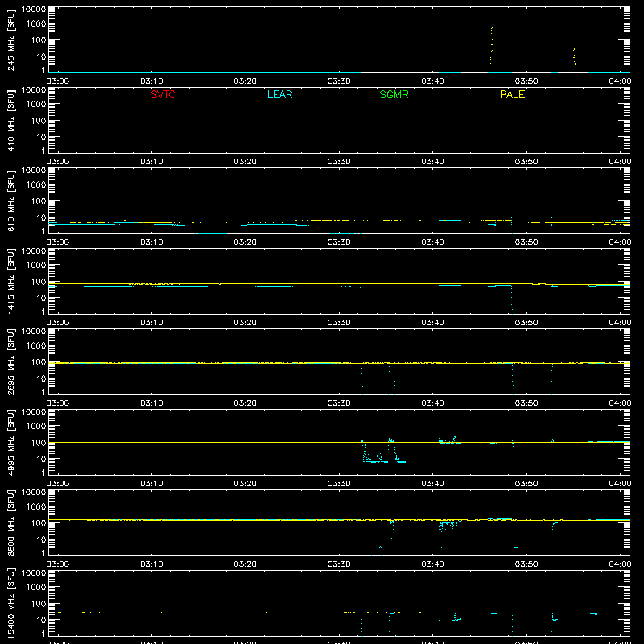
Task: Click the yellow PALE station legend label
Action: tap(512, 94)
